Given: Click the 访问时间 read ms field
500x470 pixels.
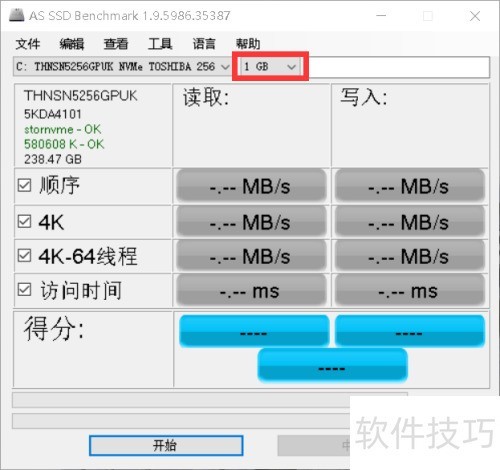Looking at the screenshot, I should pyautogui.click(x=251, y=291).
